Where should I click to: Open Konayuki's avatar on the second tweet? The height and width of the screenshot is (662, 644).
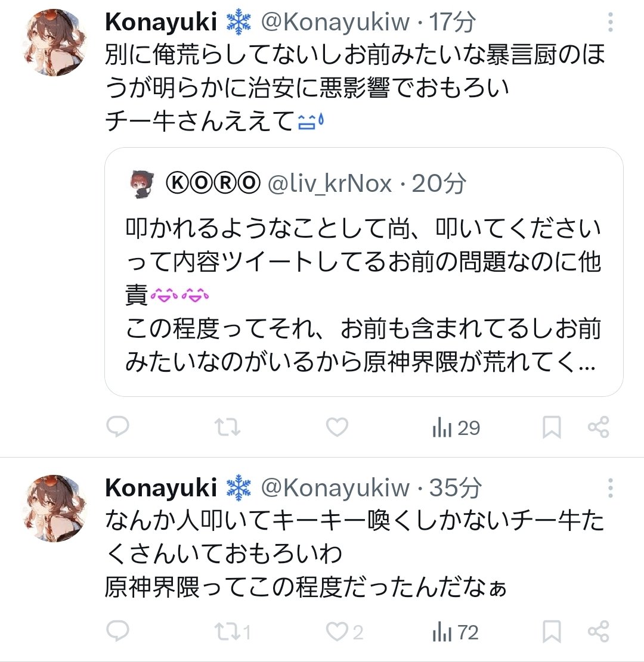point(57,508)
